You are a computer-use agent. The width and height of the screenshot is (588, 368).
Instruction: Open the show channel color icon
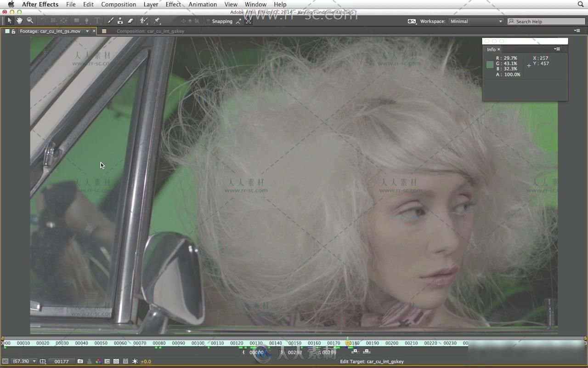(x=98, y=362)
